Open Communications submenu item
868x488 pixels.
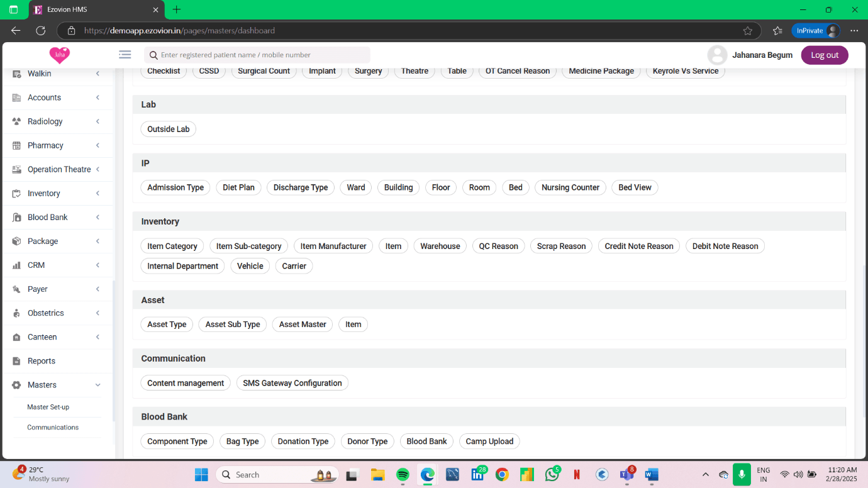coord(53,428)
